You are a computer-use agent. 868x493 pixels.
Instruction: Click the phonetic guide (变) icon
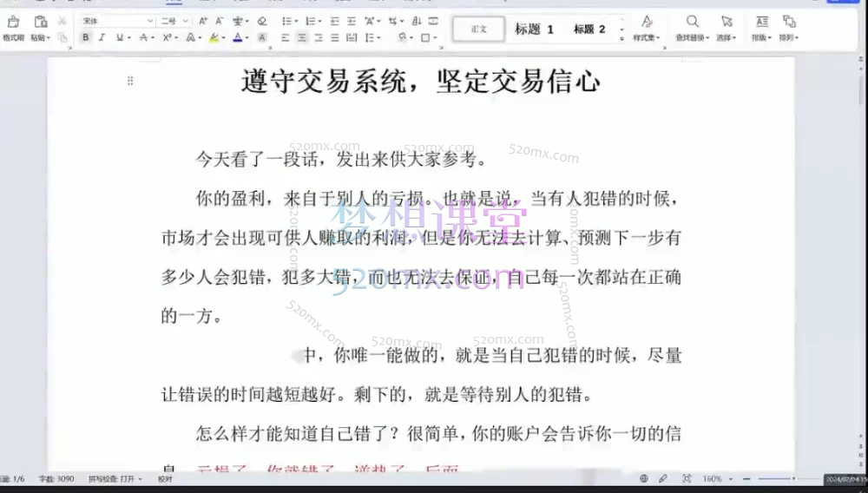point(238,21)
